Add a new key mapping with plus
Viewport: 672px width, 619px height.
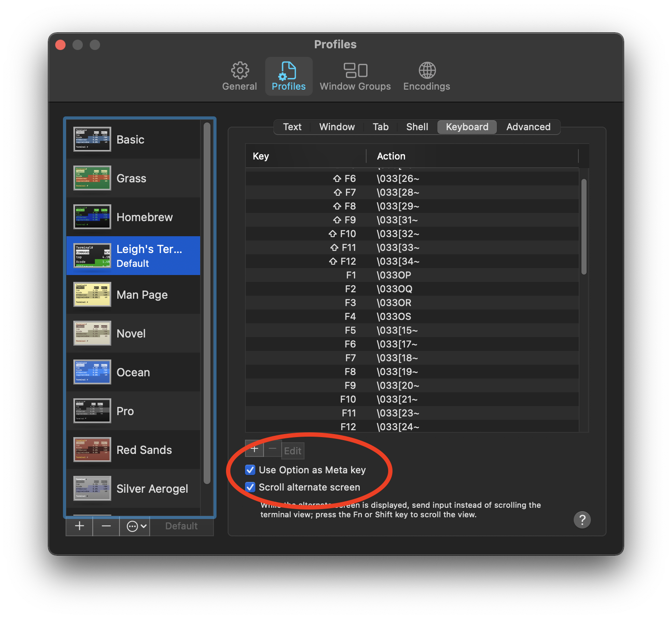click(x=254, y=449)
